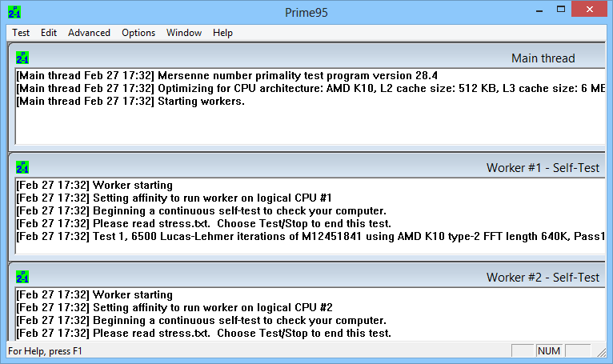Image resolution: width=613 pixels, height=364 pixels.
Task: Open the Help menu
Action: [222, 33]
